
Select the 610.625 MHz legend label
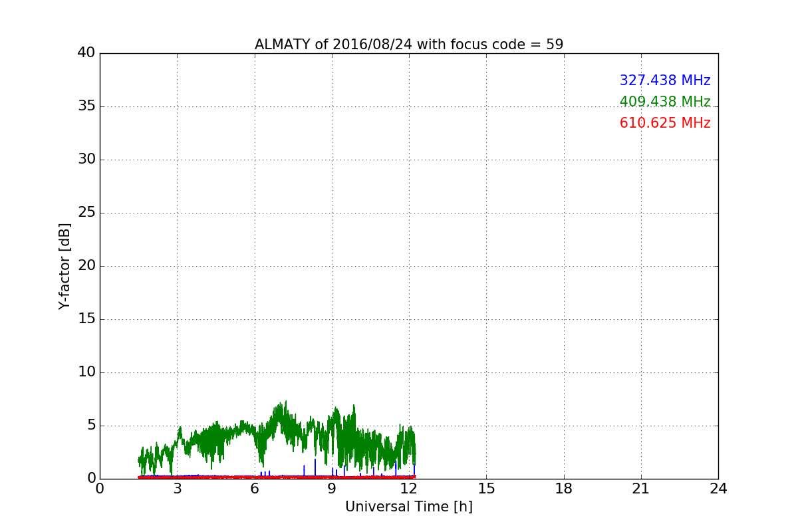coord(665,123)
